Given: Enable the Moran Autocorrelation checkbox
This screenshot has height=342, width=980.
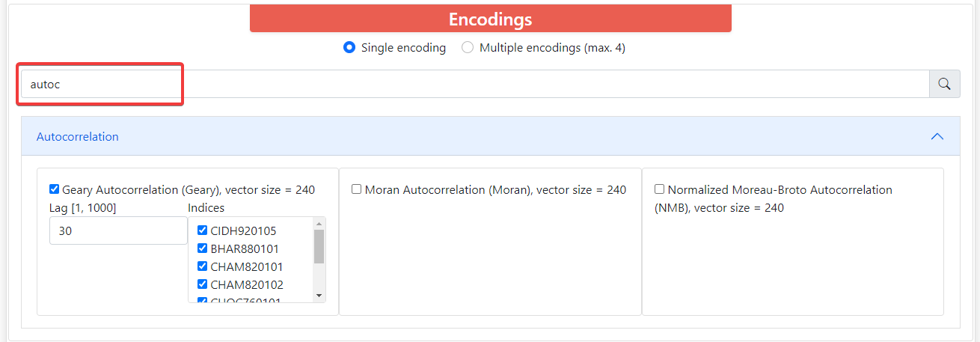Looking at the screenshot, I should tap(357, 189).
